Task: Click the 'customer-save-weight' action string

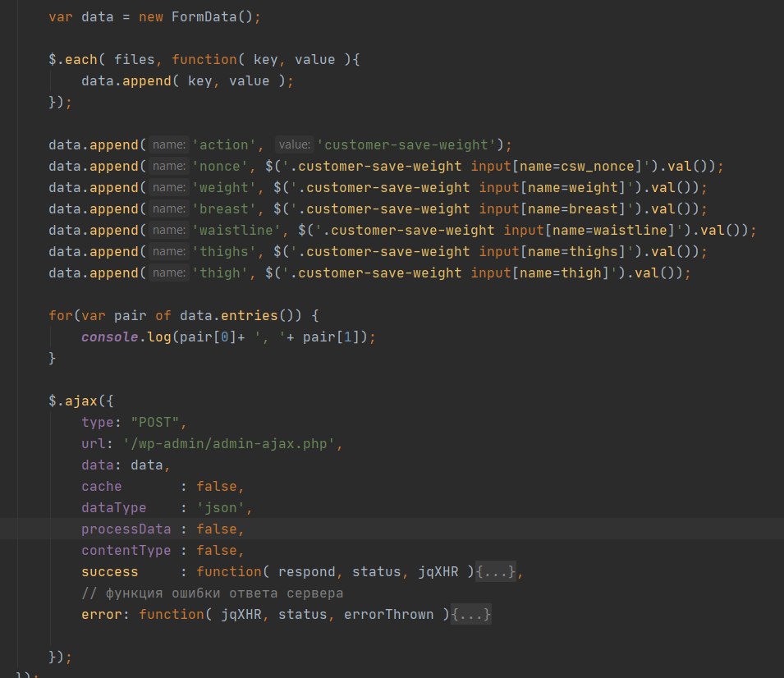Action: click(406, 145)
